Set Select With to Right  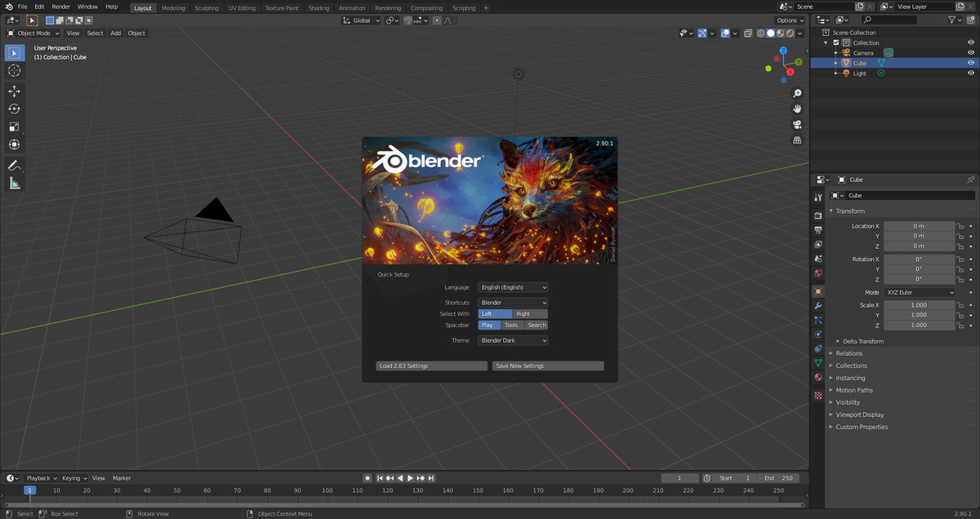(x=530, y=313)
